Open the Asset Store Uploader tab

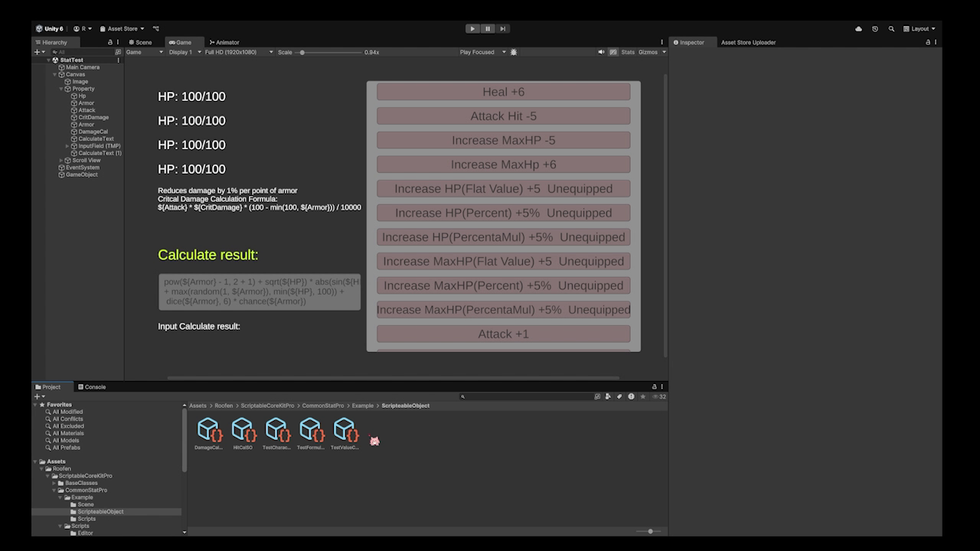click(x=748, y=42)
